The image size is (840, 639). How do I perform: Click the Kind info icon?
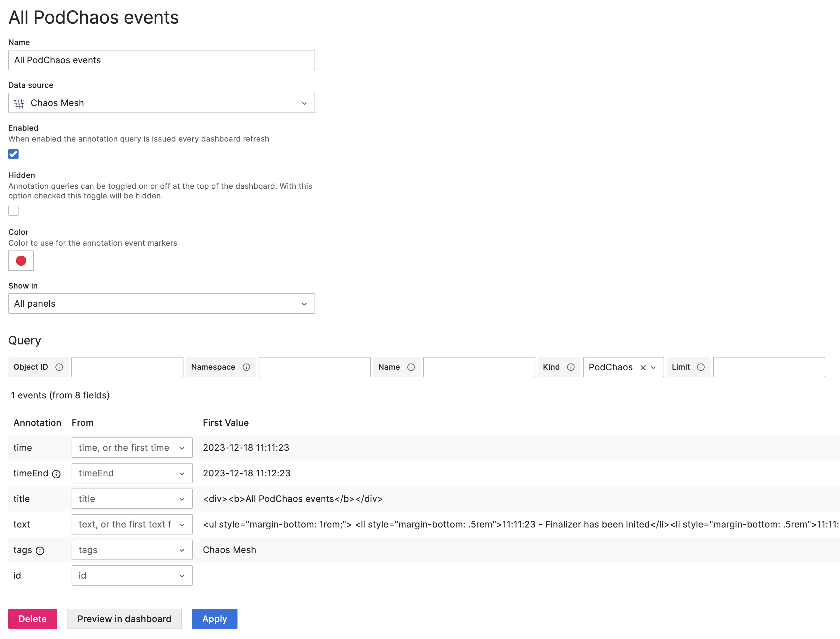coord(571,367)
